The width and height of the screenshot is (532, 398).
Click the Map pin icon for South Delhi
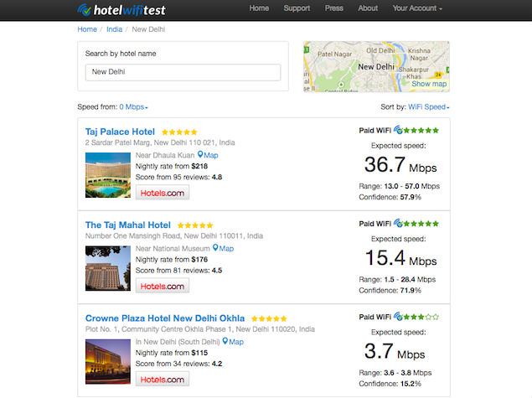(225, 341)
